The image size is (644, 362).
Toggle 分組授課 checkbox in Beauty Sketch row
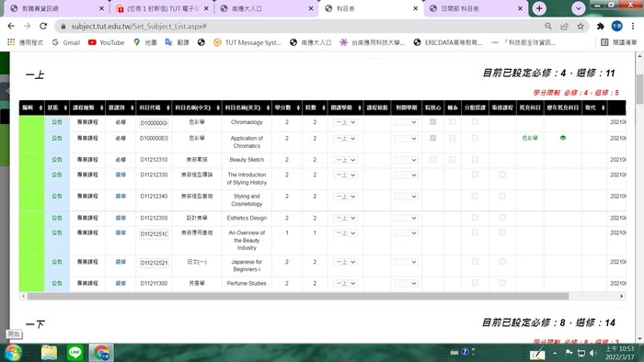[475, 160]
